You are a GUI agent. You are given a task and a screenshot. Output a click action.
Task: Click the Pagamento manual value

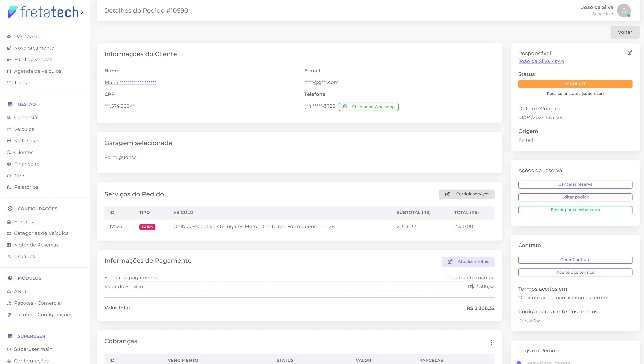470,278
